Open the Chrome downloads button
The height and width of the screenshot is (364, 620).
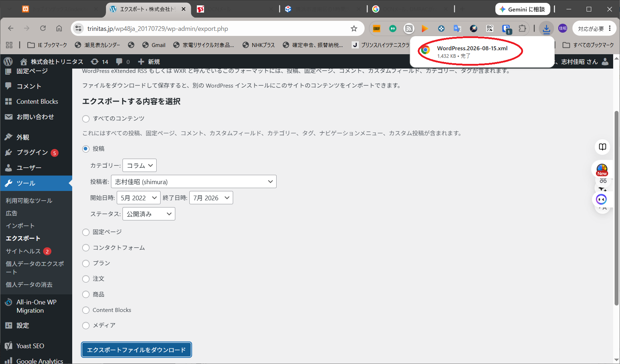click(x=546, y=29)
